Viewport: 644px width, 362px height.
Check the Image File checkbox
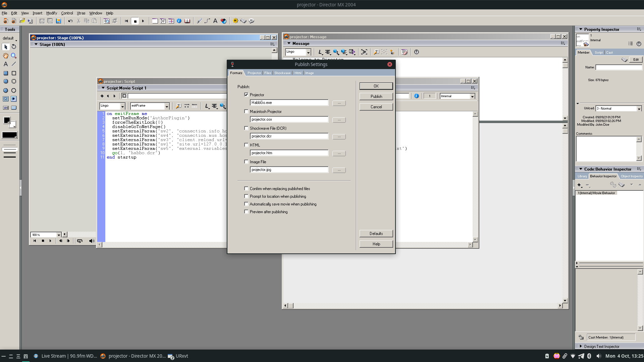click(246, 162)
